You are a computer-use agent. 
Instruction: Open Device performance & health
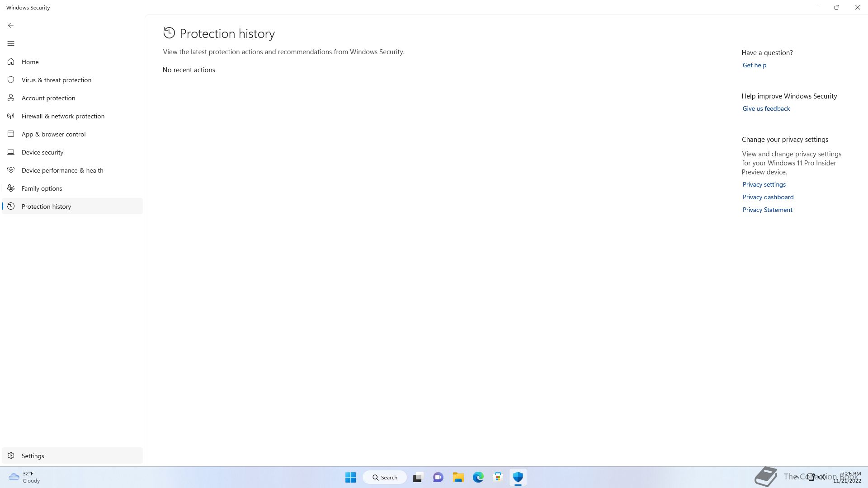click(x=72, y=170)
